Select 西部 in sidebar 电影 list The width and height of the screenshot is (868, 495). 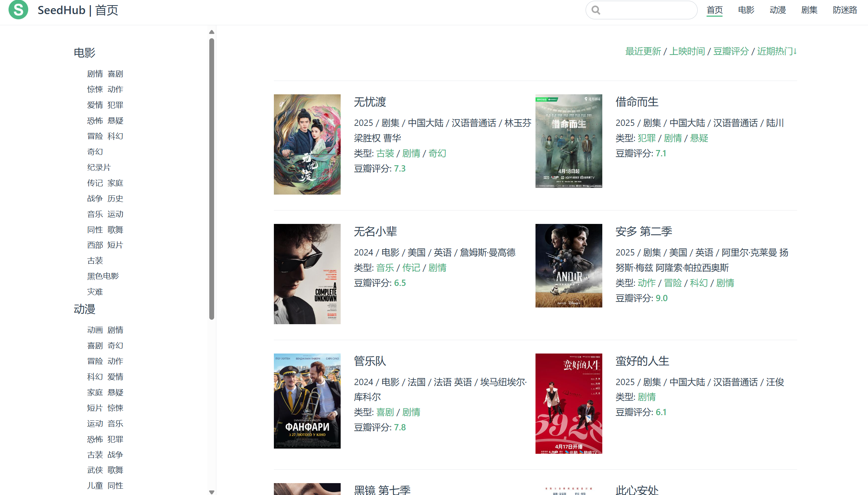click(95, 245)
